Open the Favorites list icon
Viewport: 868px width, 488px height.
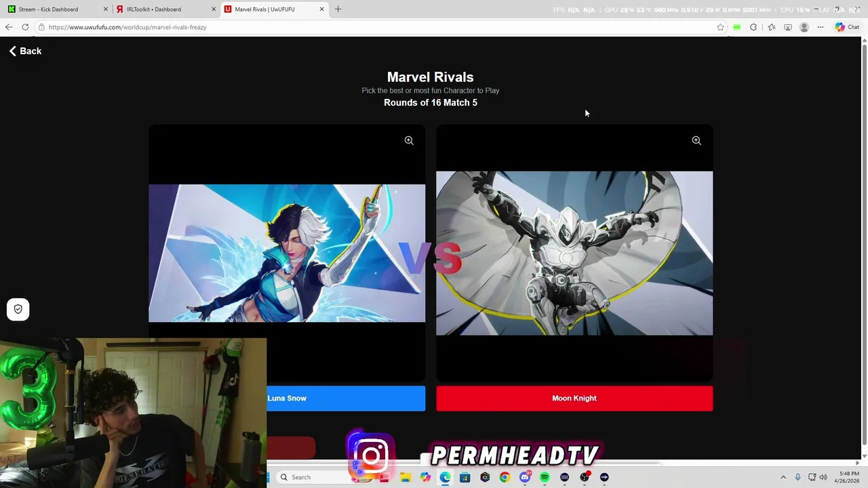[x=772, y=27]
